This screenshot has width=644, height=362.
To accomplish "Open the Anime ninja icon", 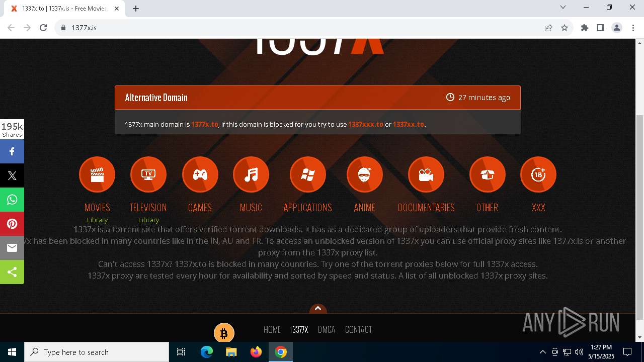I will point(364,174).
